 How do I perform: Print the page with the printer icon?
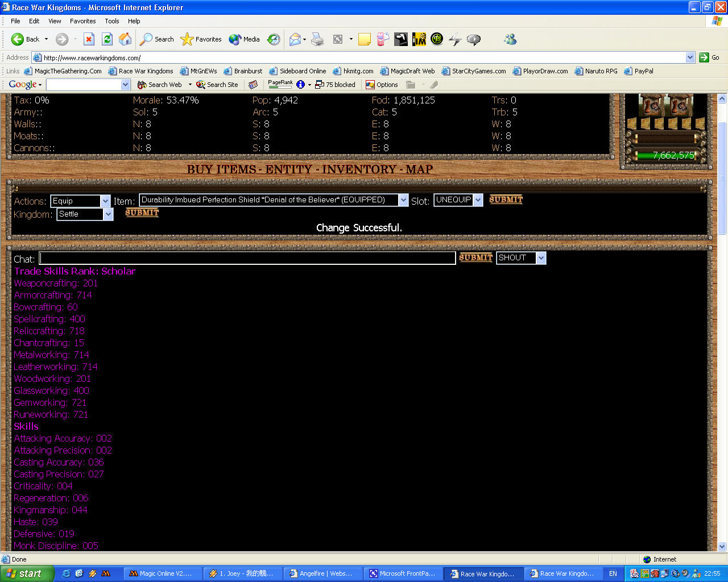pos(317,39)
